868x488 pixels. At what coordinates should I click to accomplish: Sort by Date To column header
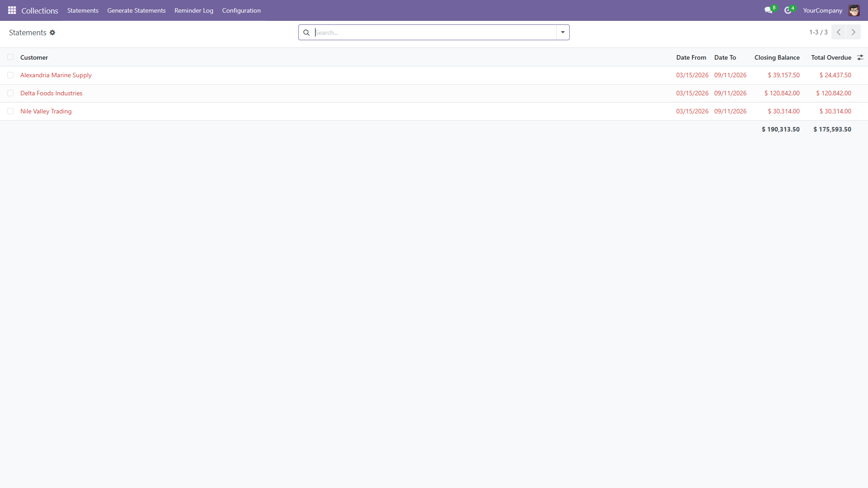tap(725, 57)
